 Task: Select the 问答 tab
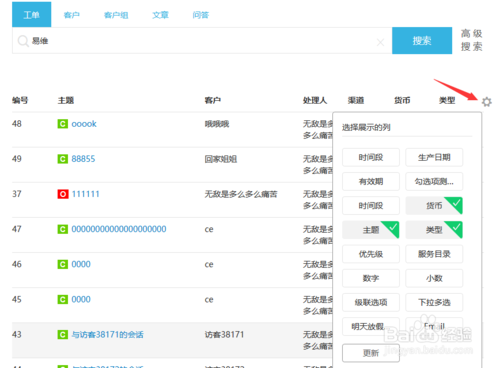pos(200,15)
